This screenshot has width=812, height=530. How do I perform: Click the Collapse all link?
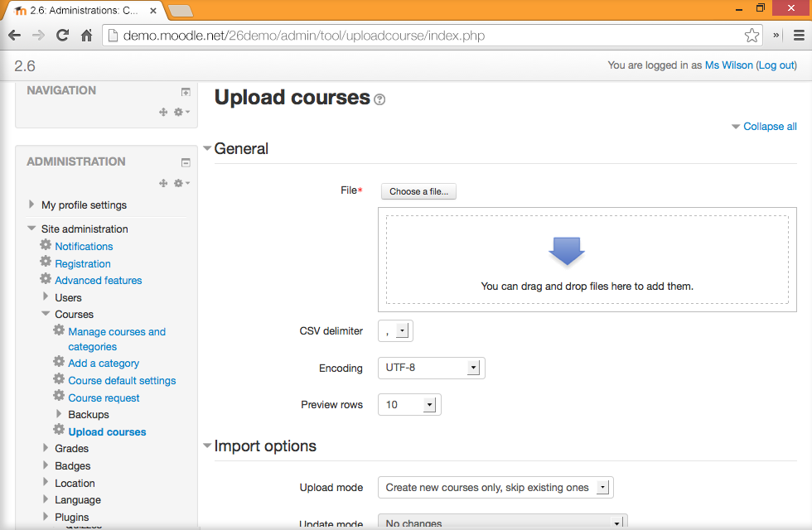(769, 127)
